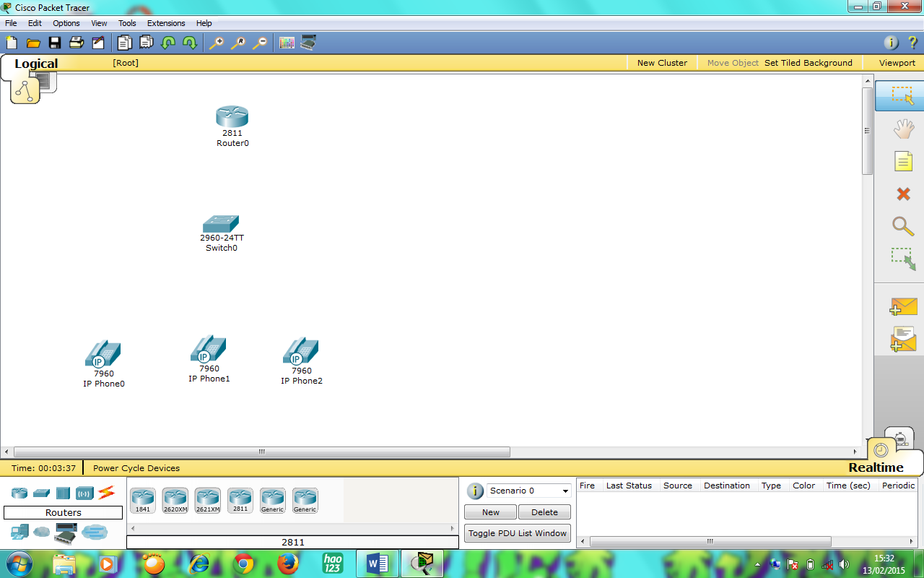Select the Inspect magnifier tool
Image resolution: width=924 pixels, height=578 pixels.
[903, 226]
